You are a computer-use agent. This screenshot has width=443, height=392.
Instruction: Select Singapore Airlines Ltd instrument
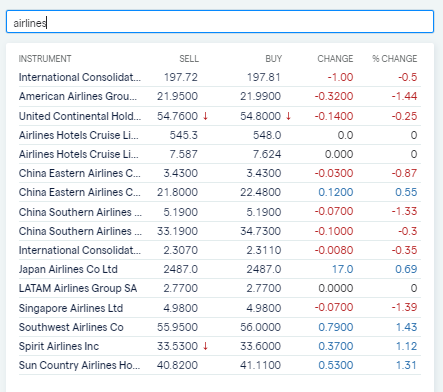(220, 308)
